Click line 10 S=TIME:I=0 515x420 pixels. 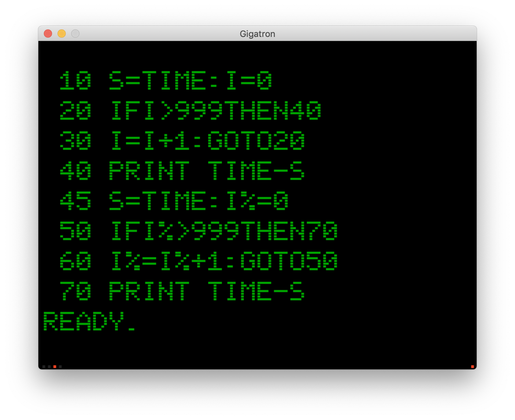point(166,81)
